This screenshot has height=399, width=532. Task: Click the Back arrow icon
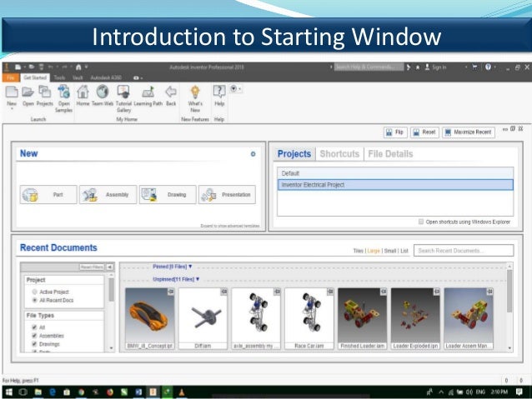[x=171, y=92]
